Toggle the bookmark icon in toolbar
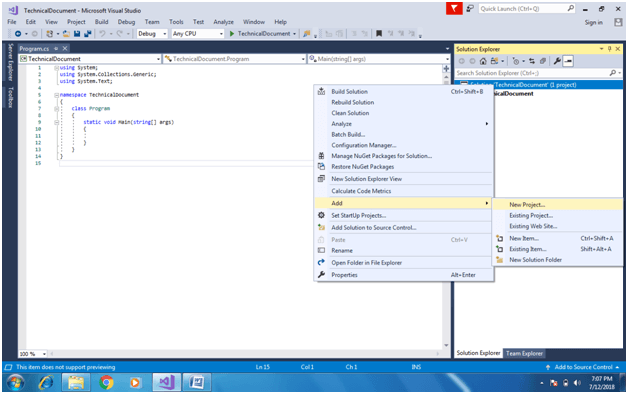The height and width of the screenshot is (394, 628). pos(379,34)
